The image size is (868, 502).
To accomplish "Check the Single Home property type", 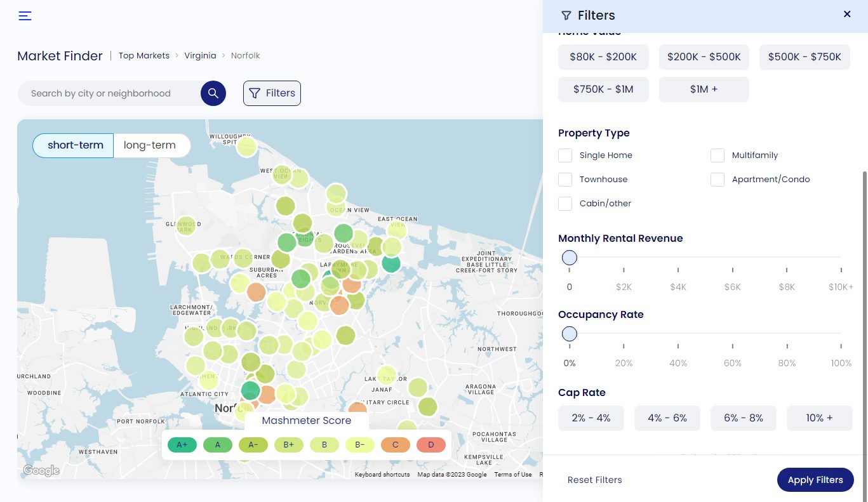I will click(x=565, y=155).
